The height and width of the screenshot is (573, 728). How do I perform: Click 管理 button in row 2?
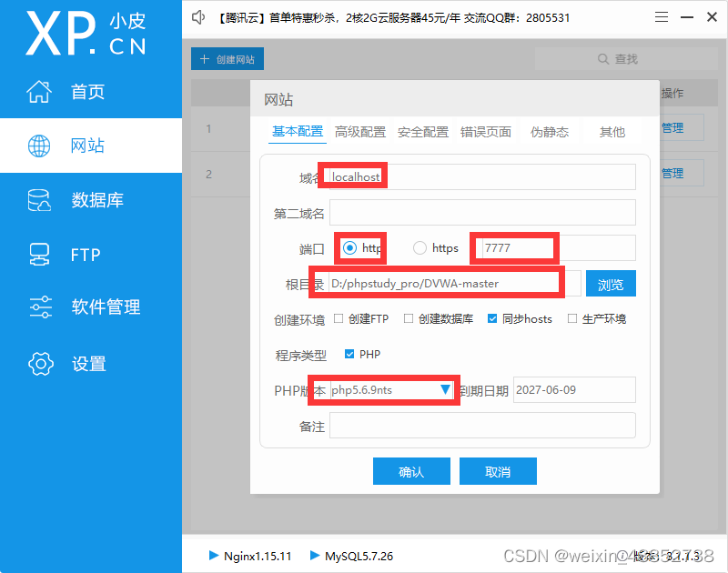pos(672,173)
